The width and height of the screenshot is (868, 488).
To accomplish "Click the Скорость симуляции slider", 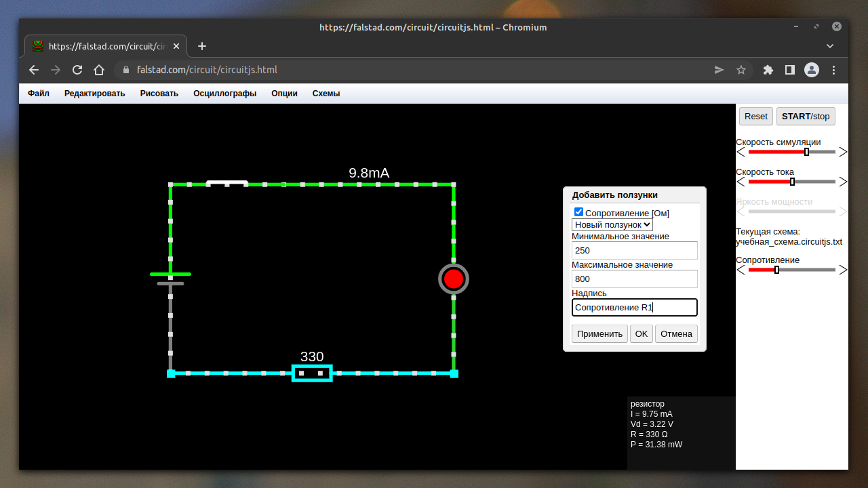I will pyautogui.click(x=792, y=152).
